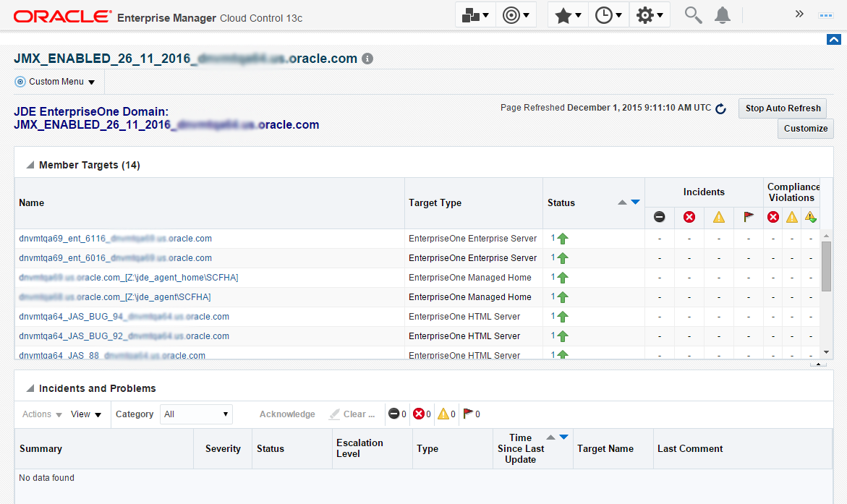
Task: Open the Custom Menu dropdown
Action: (56, 82)
